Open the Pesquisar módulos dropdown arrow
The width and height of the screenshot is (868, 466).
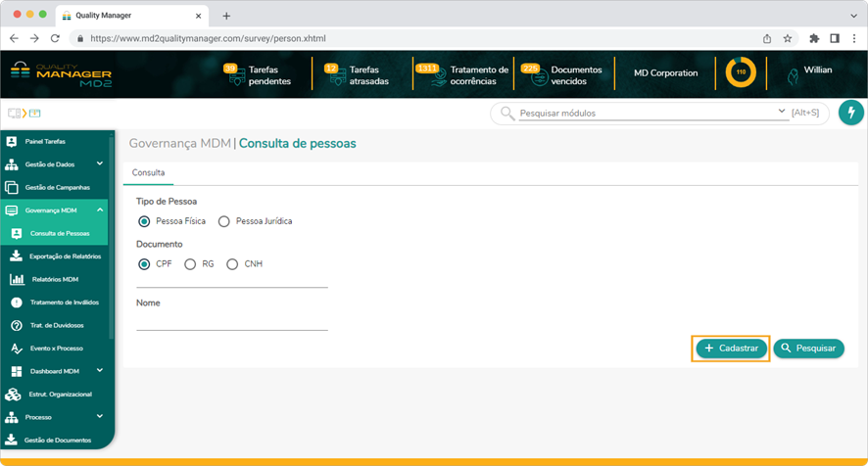pyautogui.click(x=781, y=113)
